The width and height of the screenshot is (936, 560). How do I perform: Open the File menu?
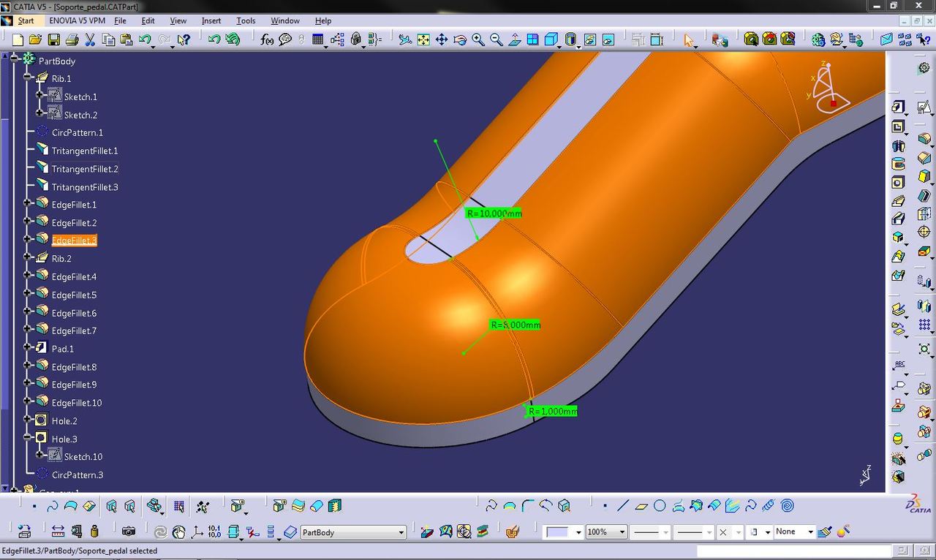[x=120, y=20]
